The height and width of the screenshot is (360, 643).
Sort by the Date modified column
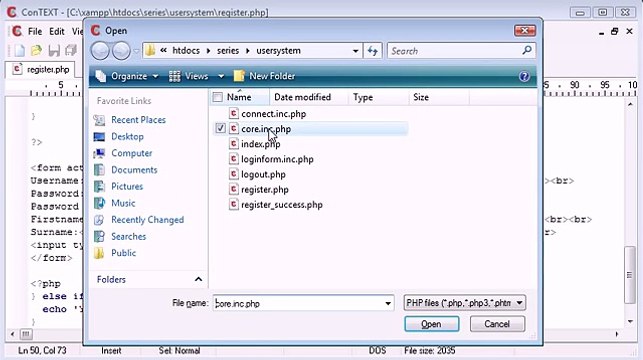pos(302,97)
